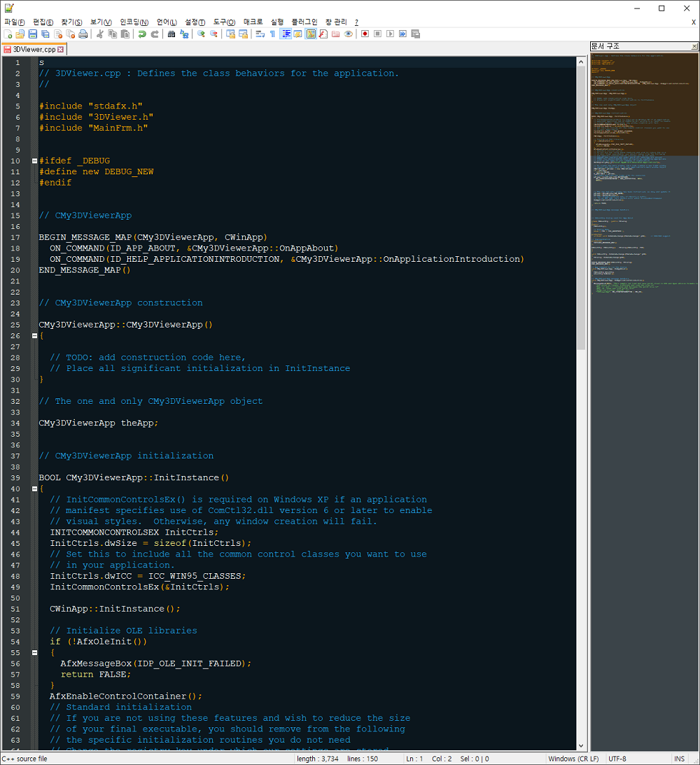Open the 보기(V) menu
This screenshot has width=700, height=765.
coord(101,22)
